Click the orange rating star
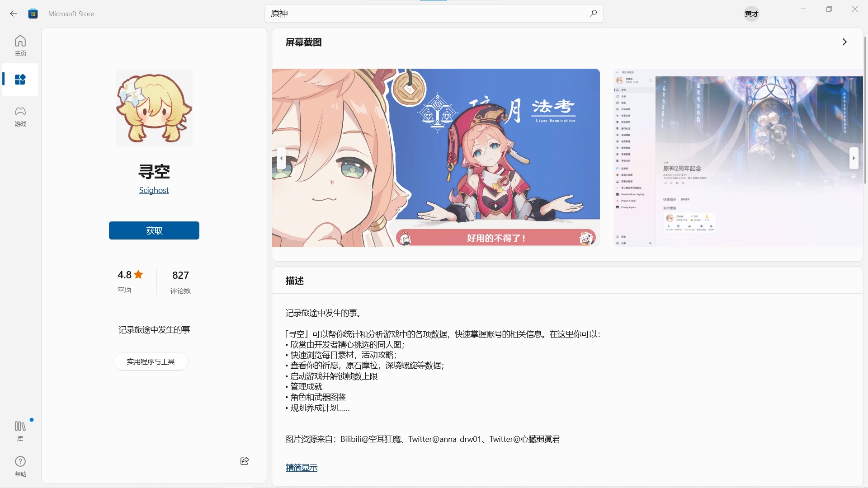 point(139,274)
